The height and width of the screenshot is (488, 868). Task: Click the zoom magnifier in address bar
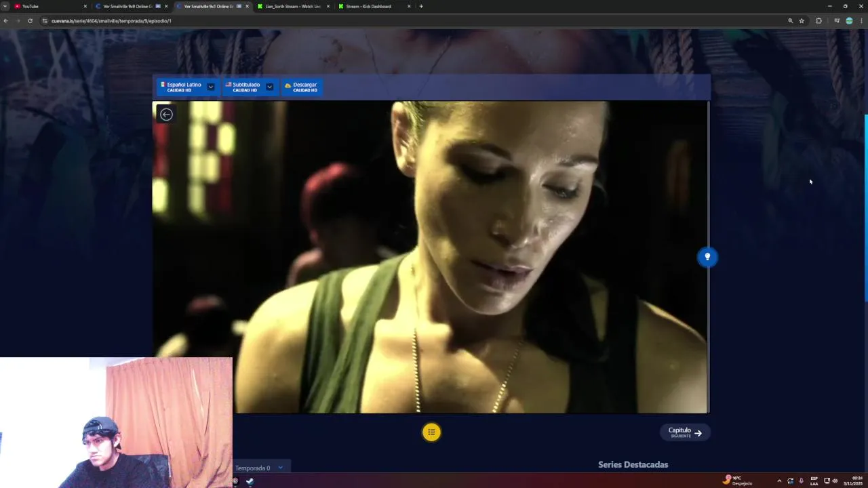click(790, 21)
